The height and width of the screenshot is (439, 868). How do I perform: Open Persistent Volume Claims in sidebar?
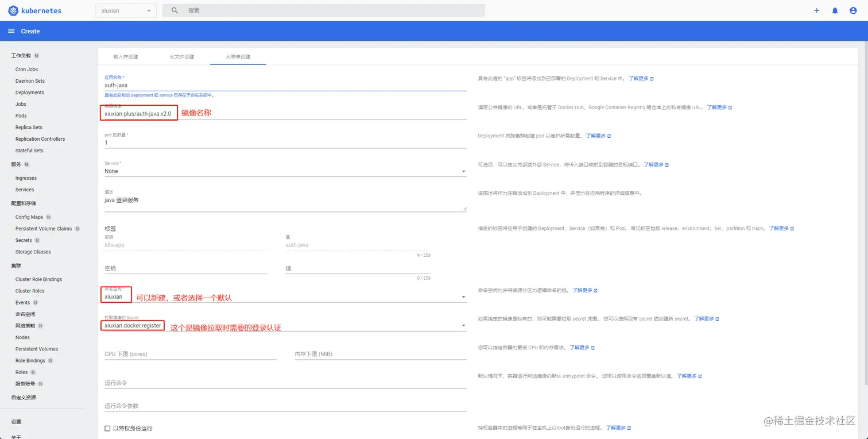[x=44, y=229]
